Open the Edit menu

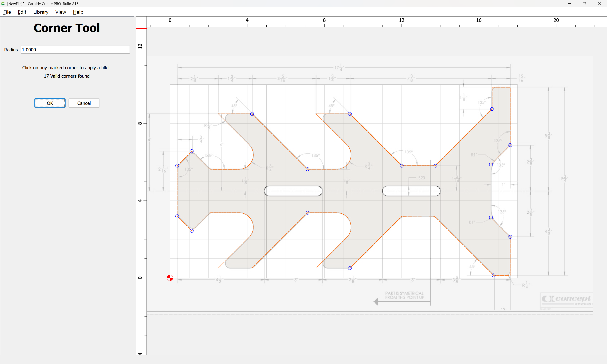coord(22,12)
